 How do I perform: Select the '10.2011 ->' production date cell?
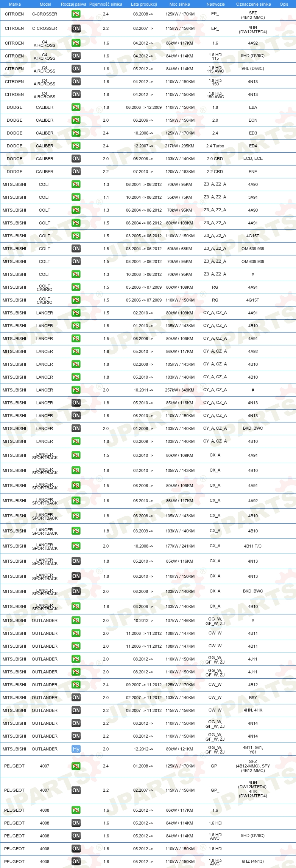coord(143,390)
